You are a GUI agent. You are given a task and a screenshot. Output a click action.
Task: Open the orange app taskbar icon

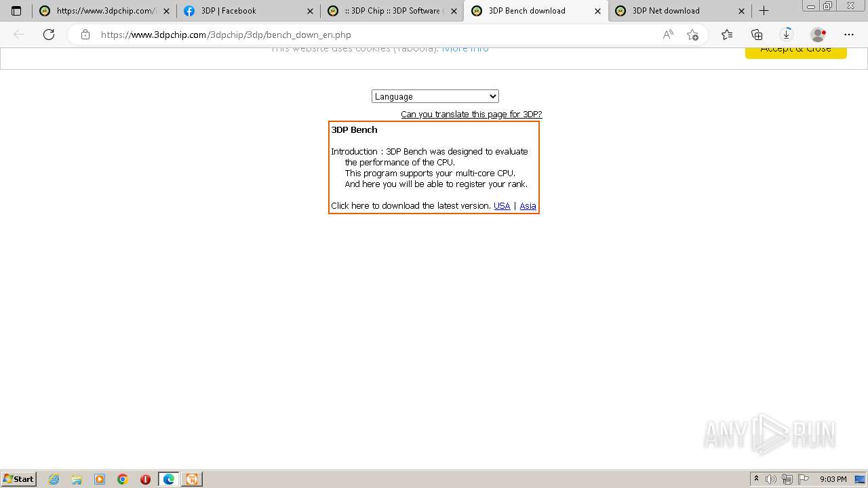coord(192,479)
